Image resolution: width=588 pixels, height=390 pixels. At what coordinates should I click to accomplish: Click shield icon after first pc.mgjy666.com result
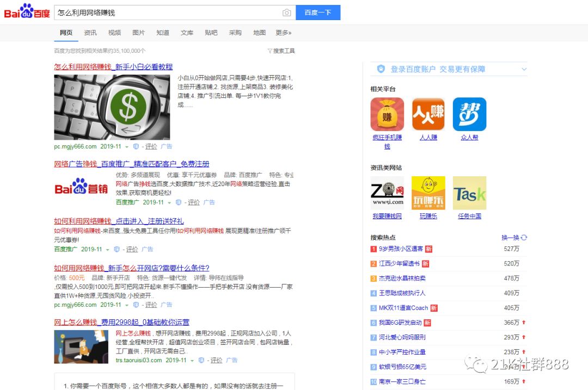136,146
